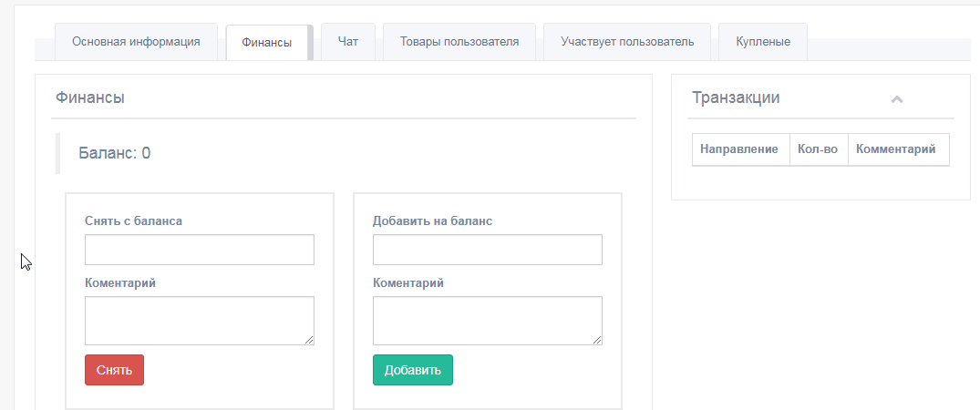Select the Участвует пользователь tab
Image resolution: width=980 pixels, height=410 pixels.
(x=627, y=42)
